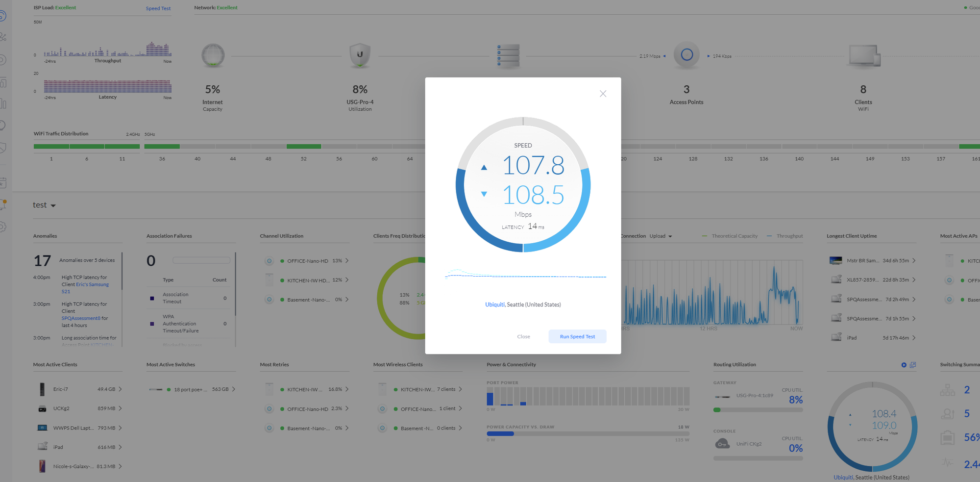
Task: Click the pop-out icon above the speed widget
Action: tap(913, 365)
